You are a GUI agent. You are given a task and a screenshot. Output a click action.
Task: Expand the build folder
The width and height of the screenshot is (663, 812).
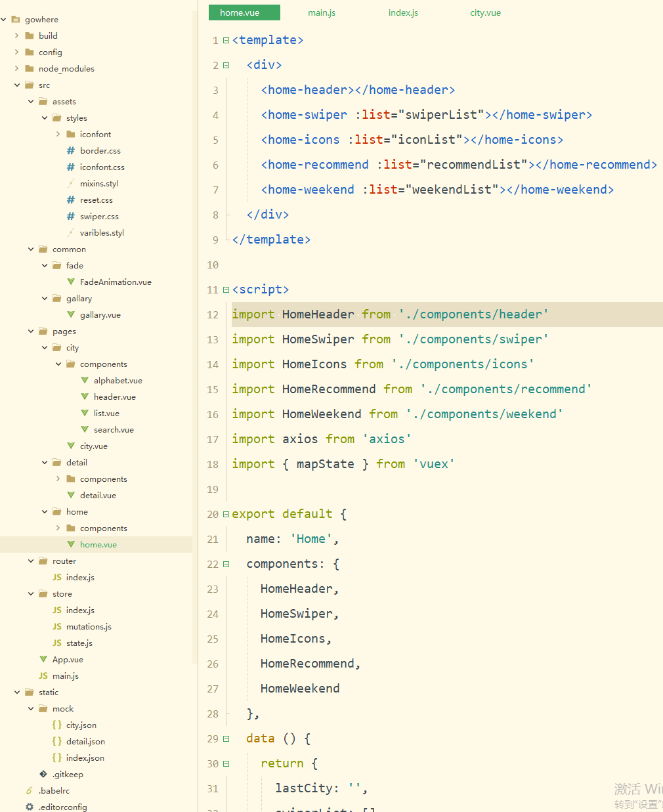click(x=16, y=35)
